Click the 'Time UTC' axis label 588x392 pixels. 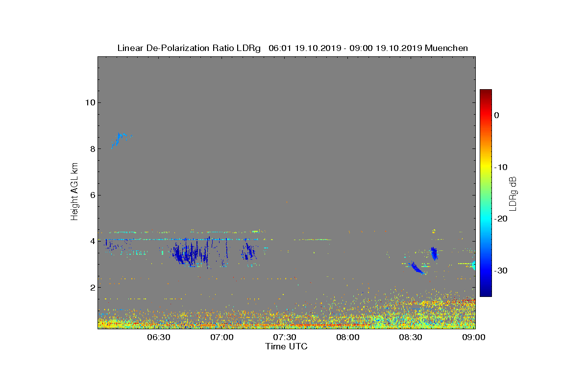point(287,346)
